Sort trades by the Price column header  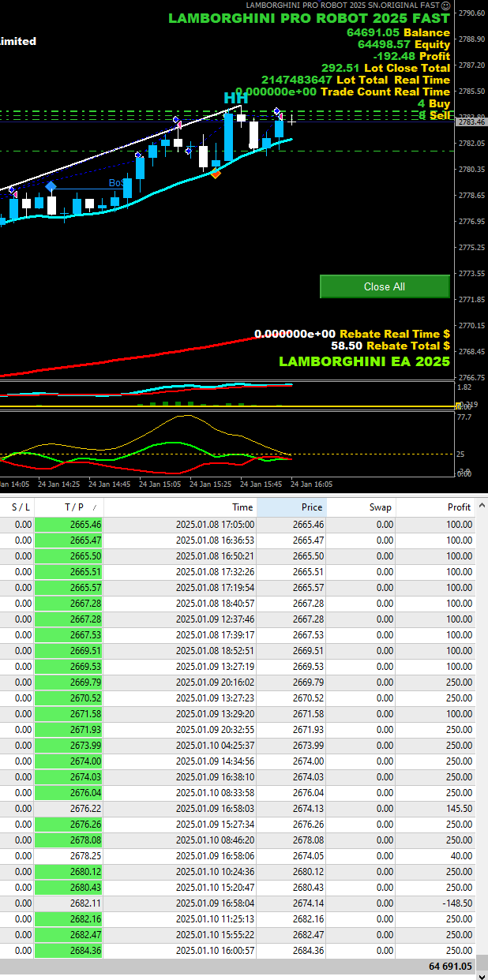(311, 507)
